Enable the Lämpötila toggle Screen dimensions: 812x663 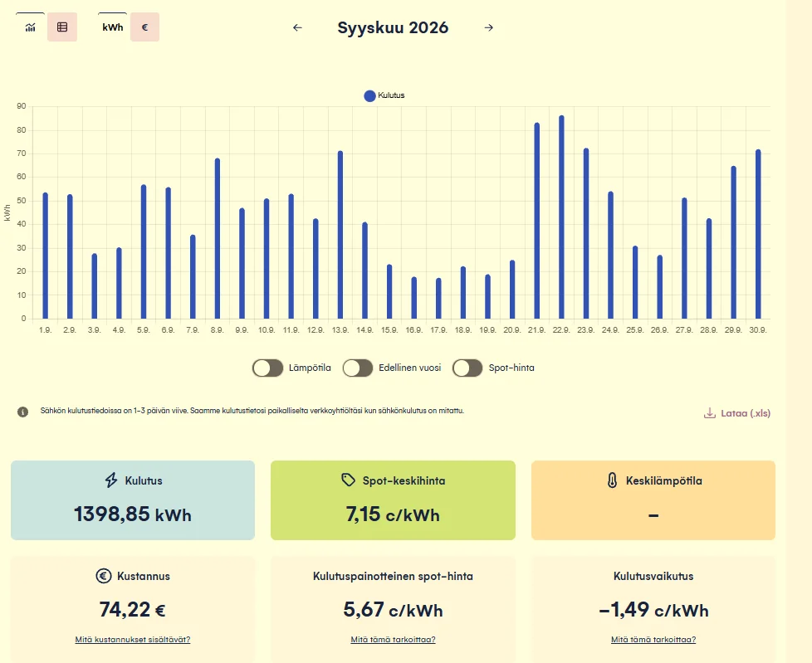pyautogui.click(x=267, y=368)
